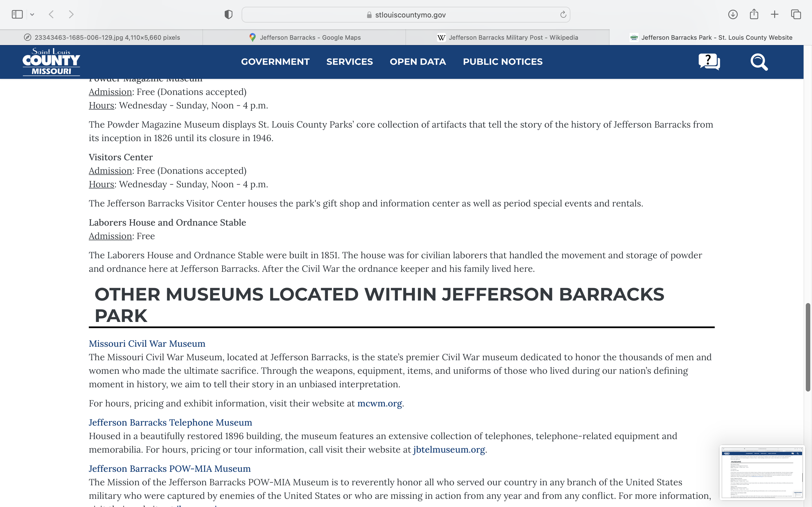812x507 pixels.
Task: Click the privacy report shield icon
Action: (228, 14)
